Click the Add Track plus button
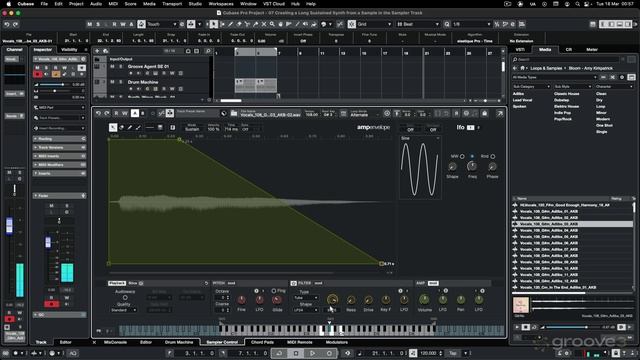 coord(97,51)
